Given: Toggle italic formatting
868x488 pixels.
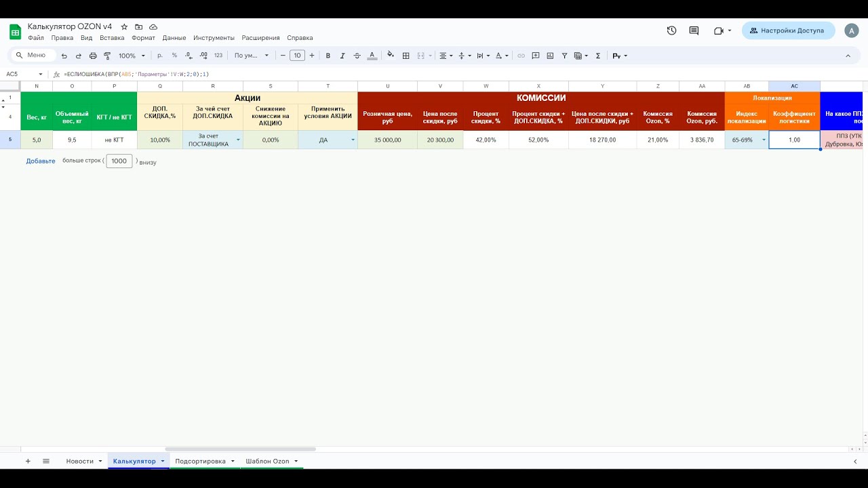Looking at the screenshot, I should click(342, 56).
